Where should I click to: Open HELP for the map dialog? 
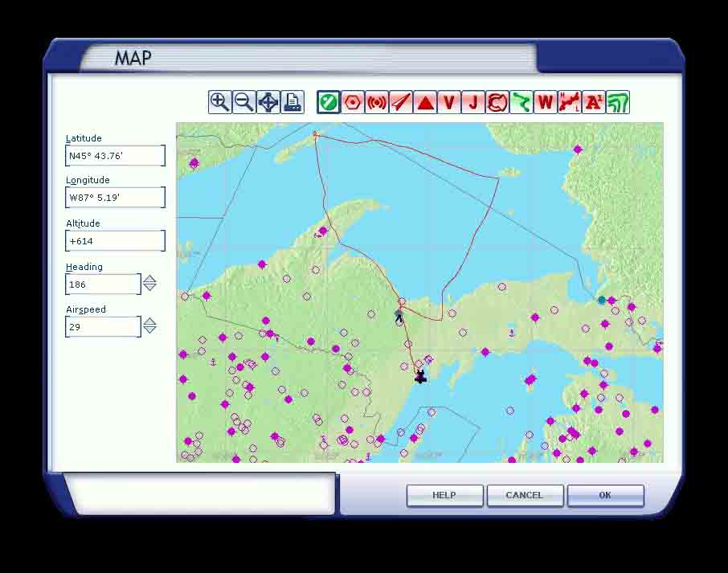(x=444, y=495)
